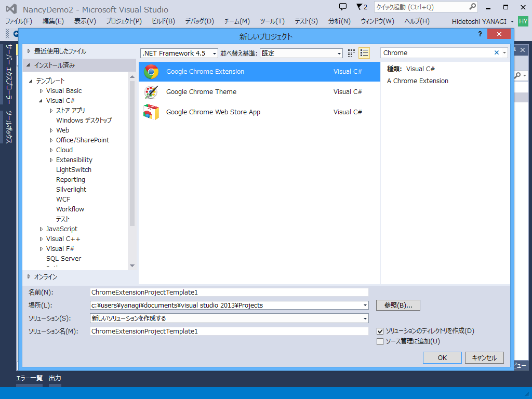Select LightSwitch tree item

pyautogui.click(x=74, y=170)
